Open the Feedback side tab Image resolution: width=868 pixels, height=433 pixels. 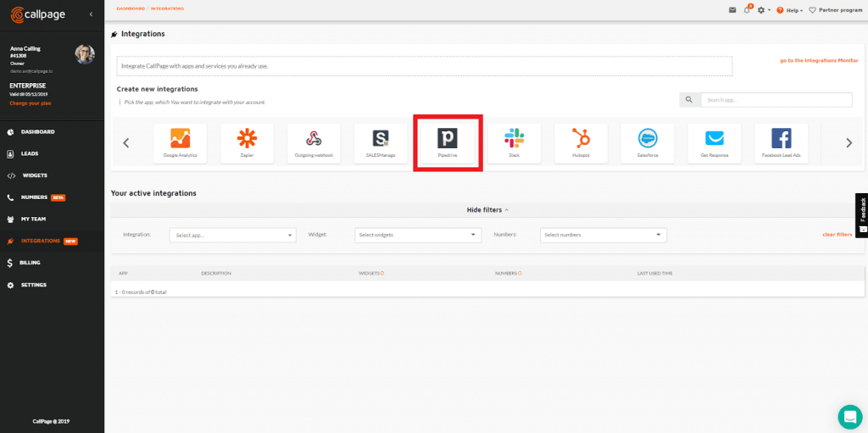point(862,215)
